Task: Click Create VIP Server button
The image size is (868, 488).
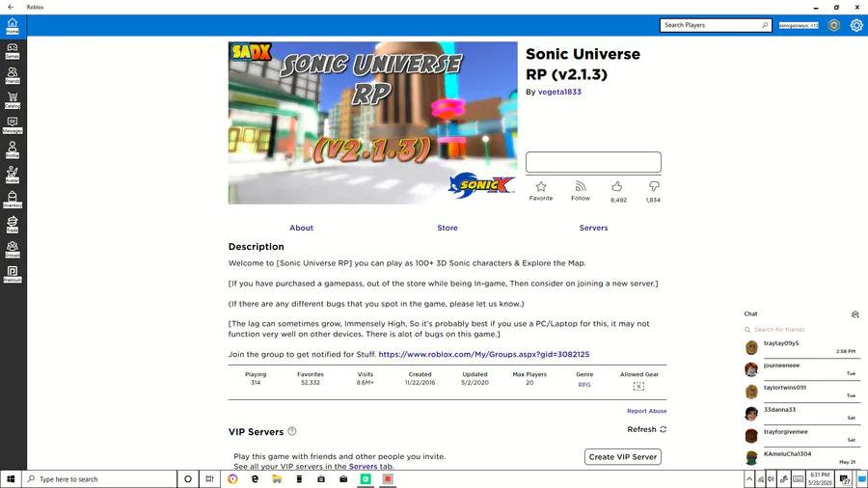Action: (x=623, y=457)
